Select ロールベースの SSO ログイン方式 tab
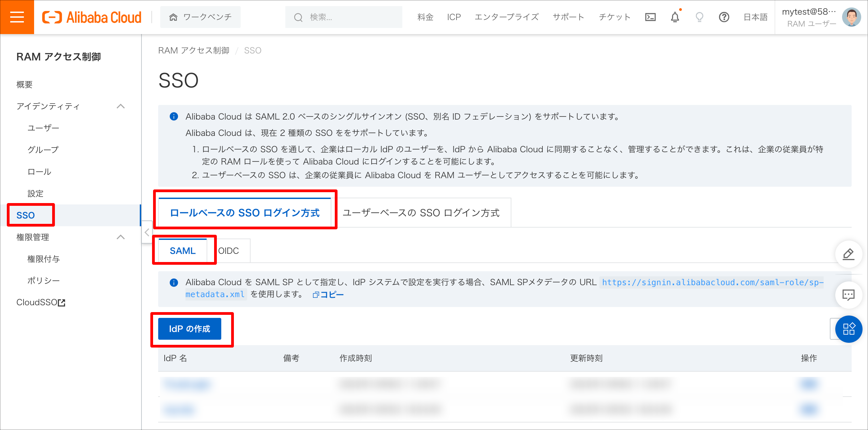Viewport: 868px width, 430px height. point(245,213)
